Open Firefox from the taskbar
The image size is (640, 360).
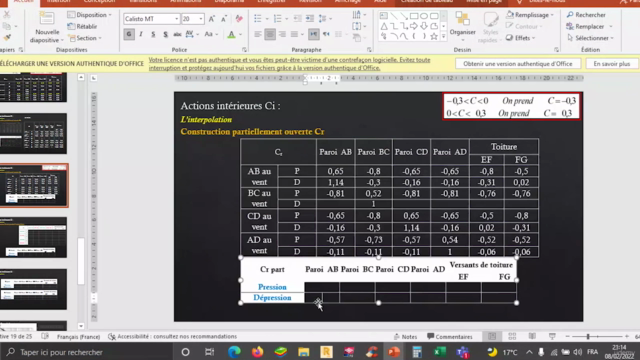point(257,352)
